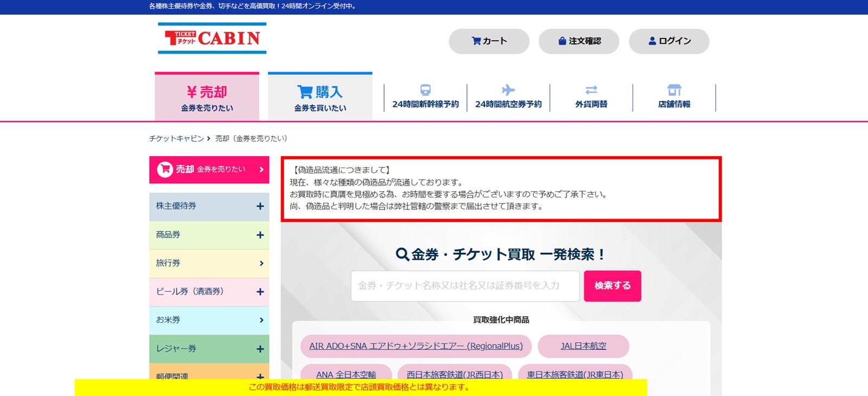Click the 検索する search button
Screen dimensions: 868x396
tap(612, 286)
